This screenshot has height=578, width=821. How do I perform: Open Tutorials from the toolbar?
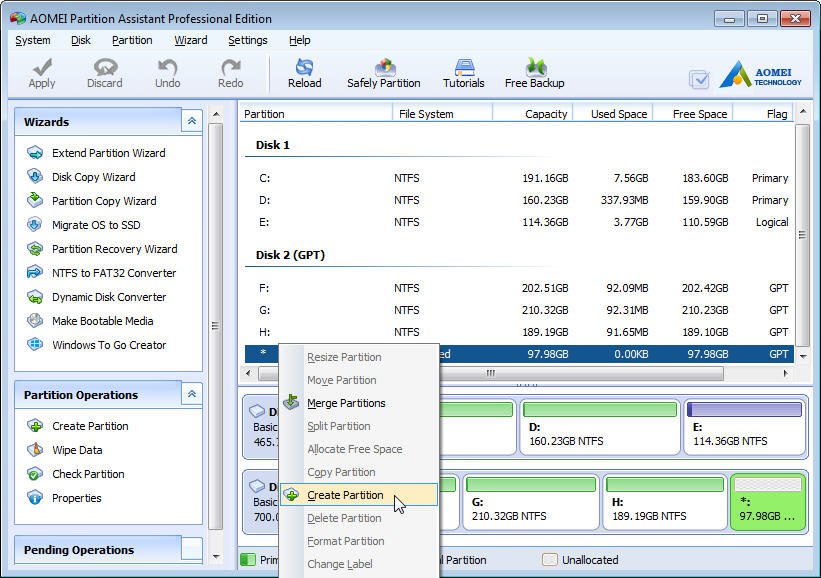463,73
